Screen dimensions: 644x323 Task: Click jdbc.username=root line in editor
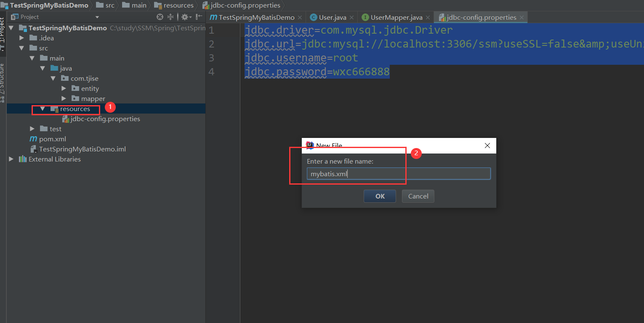pos(301,58)
